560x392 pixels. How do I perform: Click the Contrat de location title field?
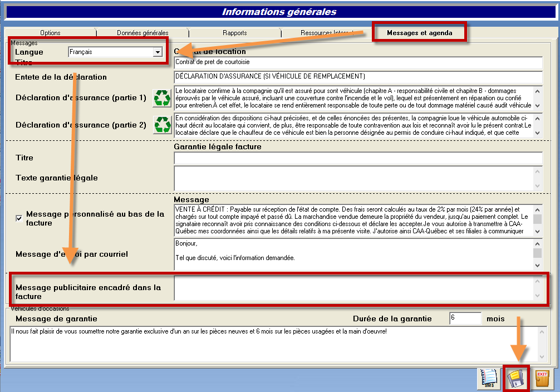[358, 62]
